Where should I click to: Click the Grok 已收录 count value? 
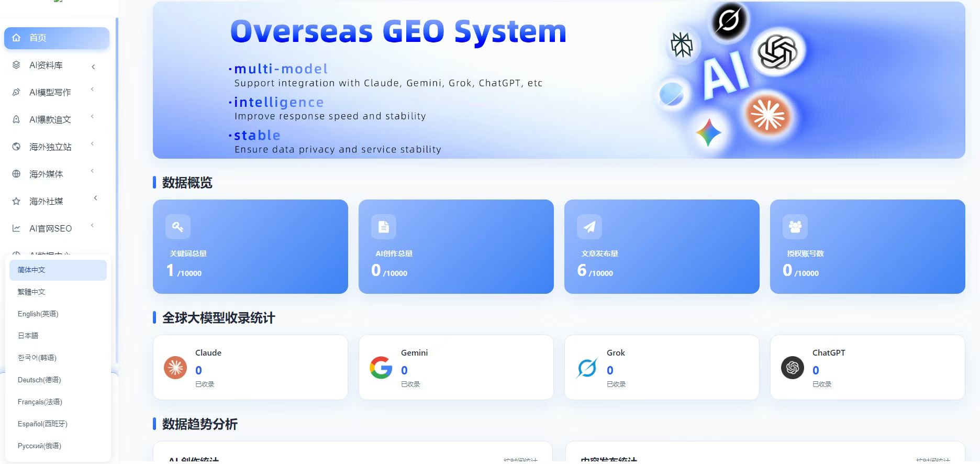[610, 370]
